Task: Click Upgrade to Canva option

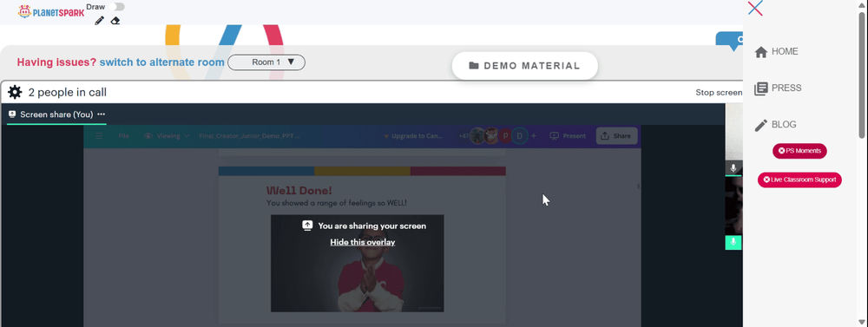Action: click(x=413, y=136)
